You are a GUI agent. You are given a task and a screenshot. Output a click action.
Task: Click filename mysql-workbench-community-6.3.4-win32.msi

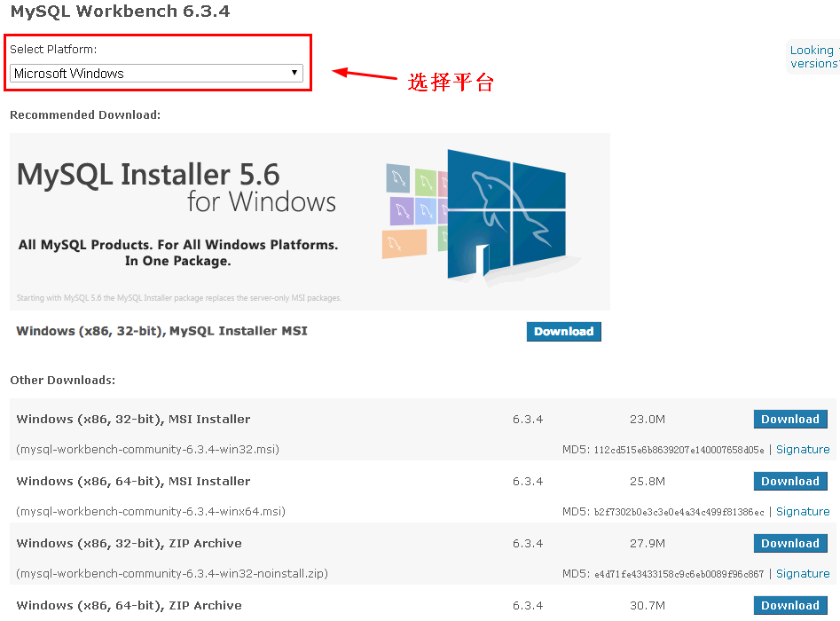147,450
